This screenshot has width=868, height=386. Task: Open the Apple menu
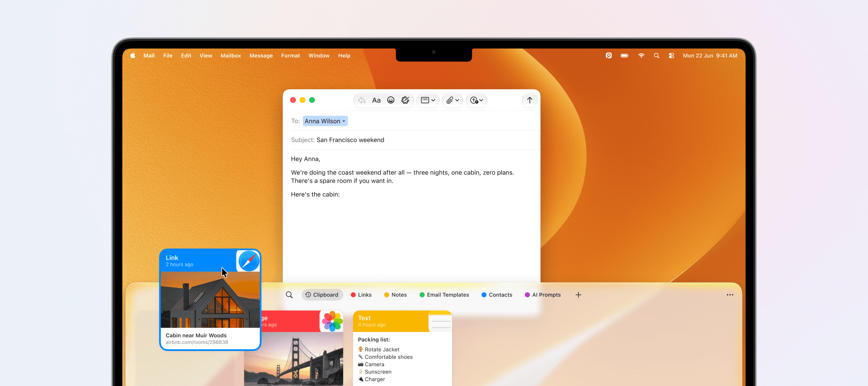pos(133,55)
